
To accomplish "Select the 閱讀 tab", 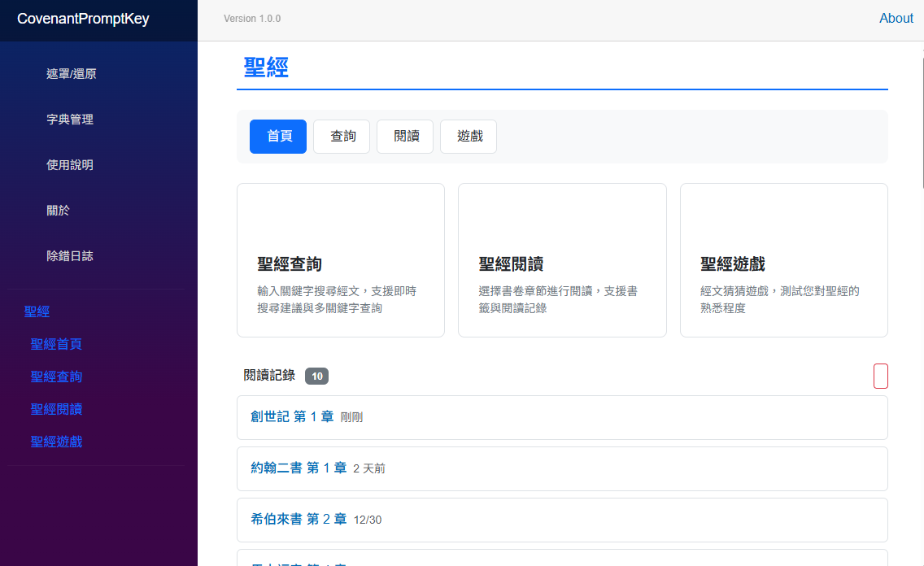I will 405,137.
